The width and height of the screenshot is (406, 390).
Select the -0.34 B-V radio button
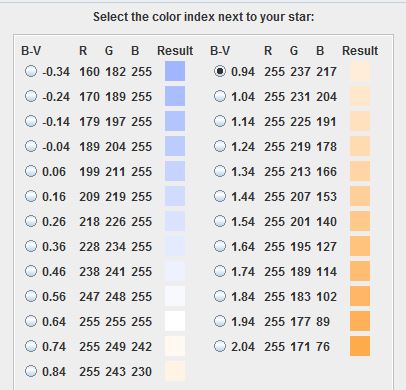click(x=31, y=71)
